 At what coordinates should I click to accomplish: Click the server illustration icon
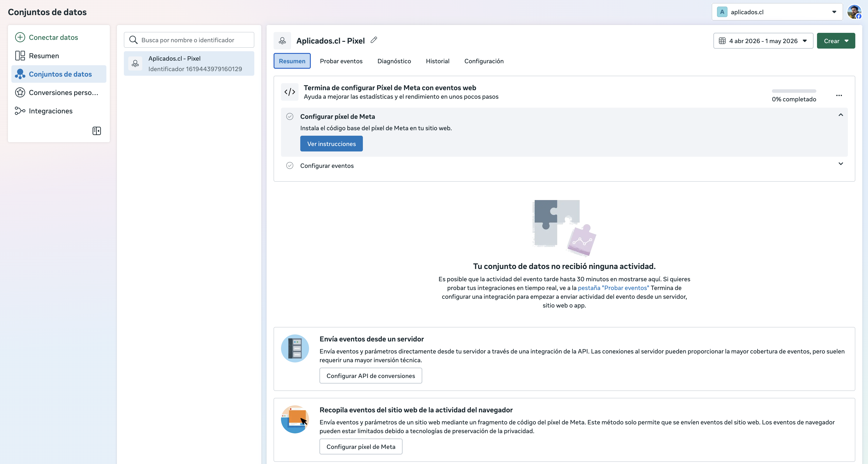point(295,348)
